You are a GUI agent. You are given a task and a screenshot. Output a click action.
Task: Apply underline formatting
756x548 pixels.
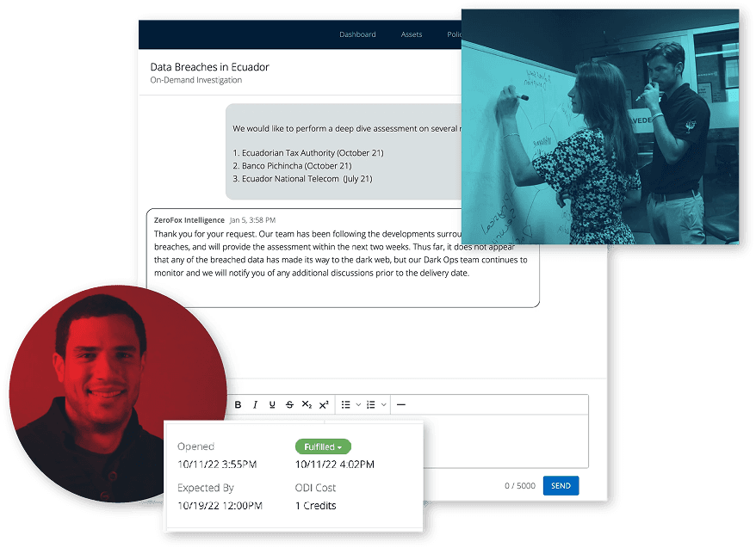point(272,404)
